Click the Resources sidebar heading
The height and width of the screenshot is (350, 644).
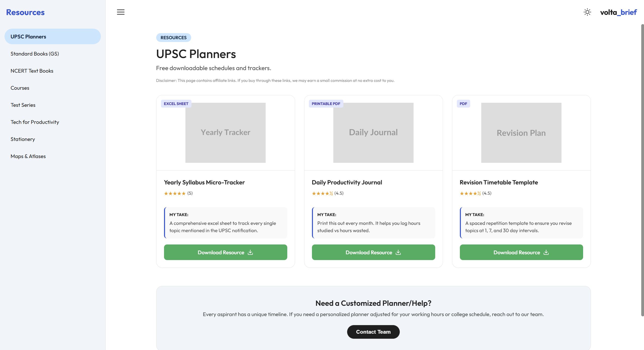coord(25,12)
